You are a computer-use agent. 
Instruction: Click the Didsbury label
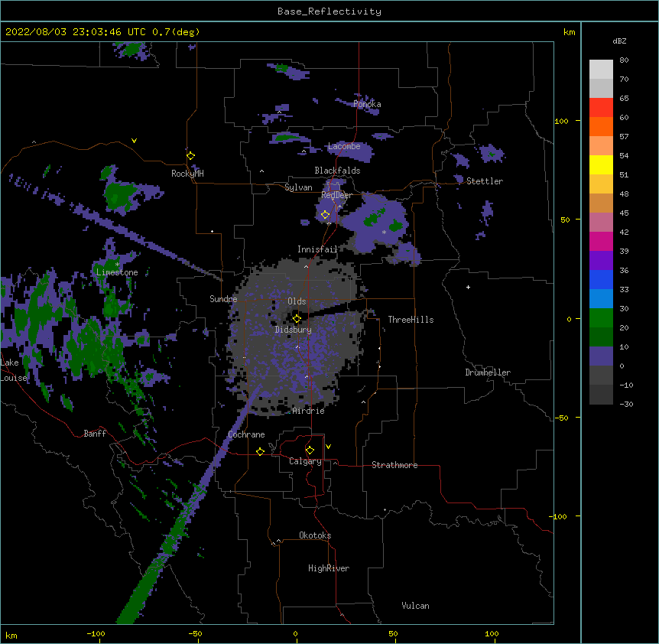[294, 330]
